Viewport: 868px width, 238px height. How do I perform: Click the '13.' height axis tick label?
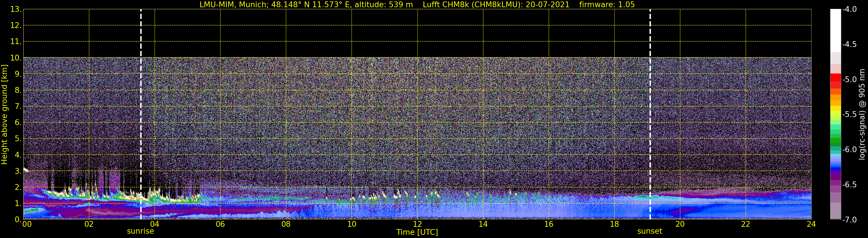pos(16,10)
